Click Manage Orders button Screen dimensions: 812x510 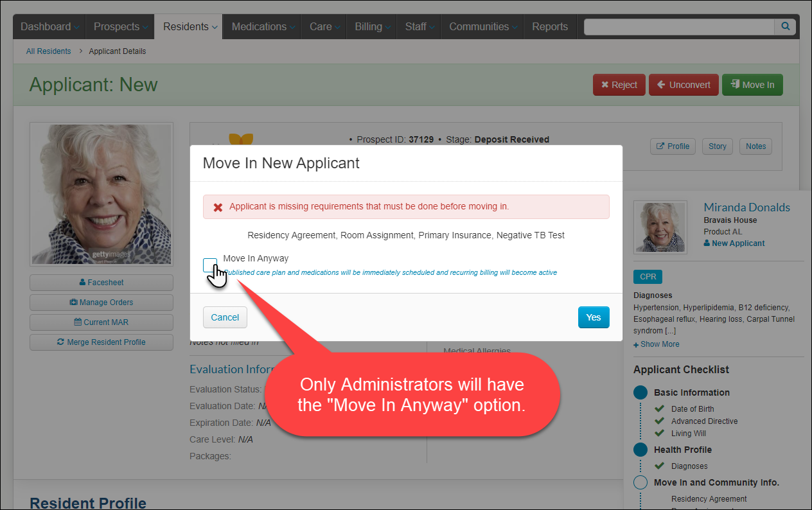pyautogui.click(x=101, y=303)
